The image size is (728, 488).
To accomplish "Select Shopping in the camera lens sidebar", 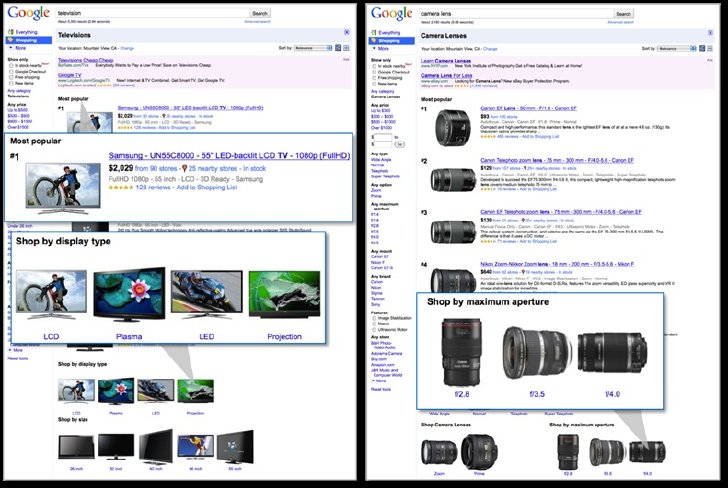I will (x=391, y=41).
